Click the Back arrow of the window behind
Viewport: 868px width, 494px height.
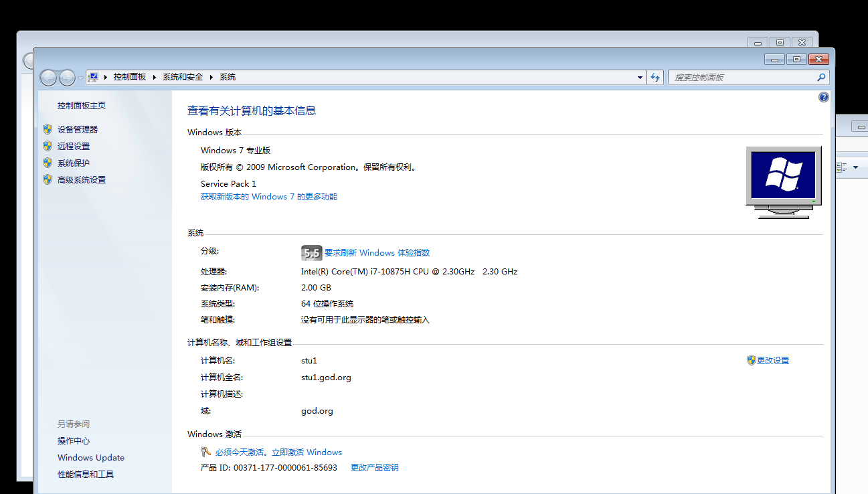[x=27, y=61]
